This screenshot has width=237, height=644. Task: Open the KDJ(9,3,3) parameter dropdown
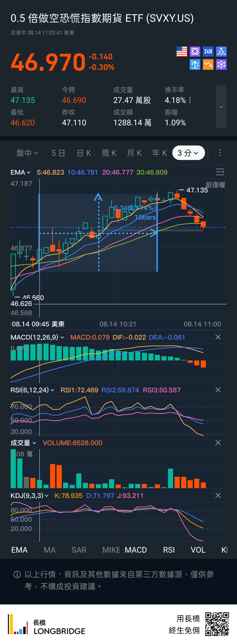coord(29,495)
